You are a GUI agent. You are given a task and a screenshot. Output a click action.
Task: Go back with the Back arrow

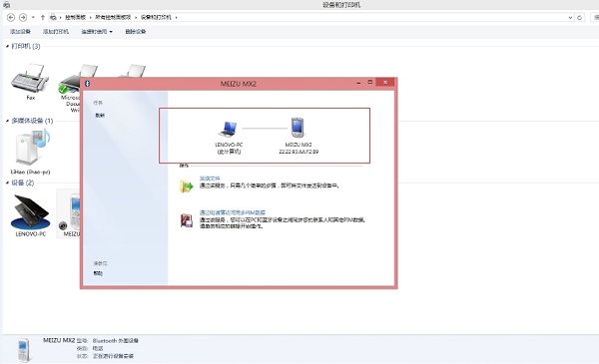(11, 17)
